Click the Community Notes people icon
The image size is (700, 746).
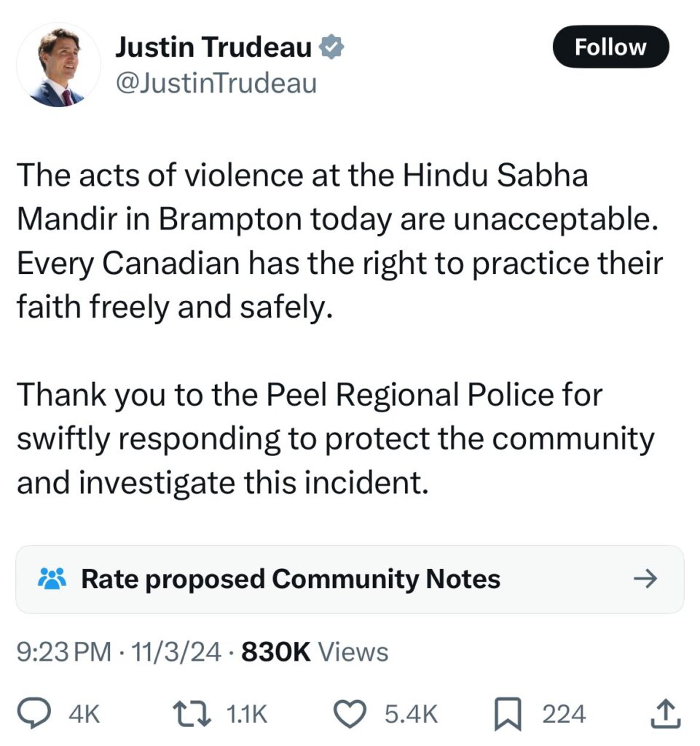point(52,578)
